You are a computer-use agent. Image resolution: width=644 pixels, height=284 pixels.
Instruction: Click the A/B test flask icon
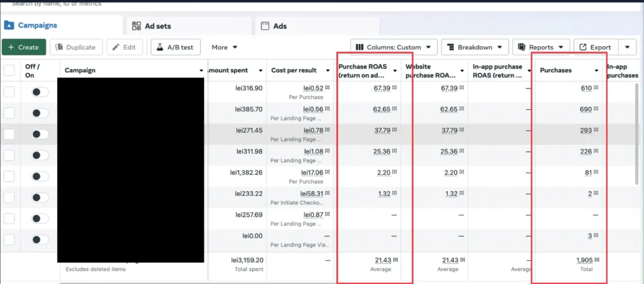tap(160, 47)
